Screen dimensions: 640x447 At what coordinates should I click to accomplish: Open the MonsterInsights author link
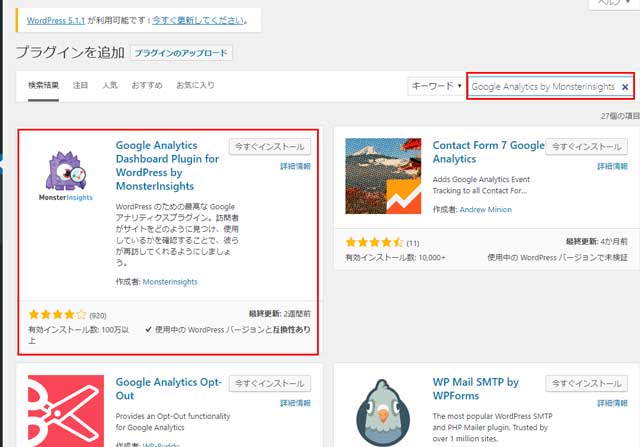tap(170, 282)
